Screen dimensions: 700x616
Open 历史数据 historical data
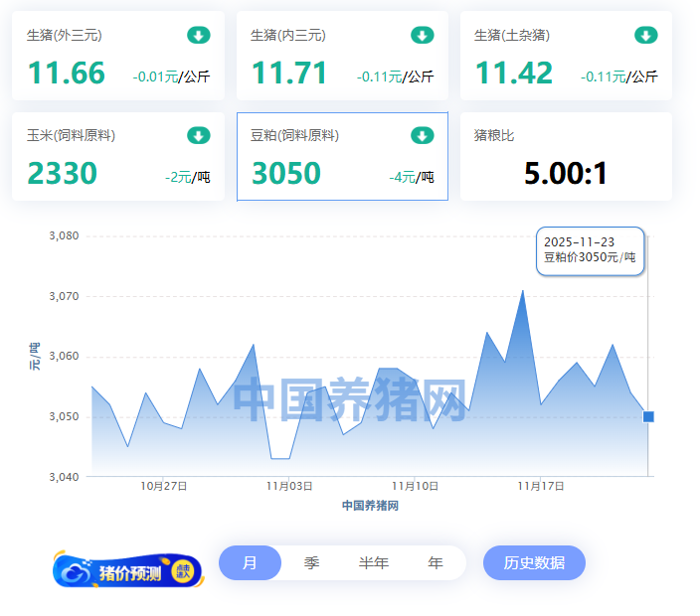click(534, 563)
